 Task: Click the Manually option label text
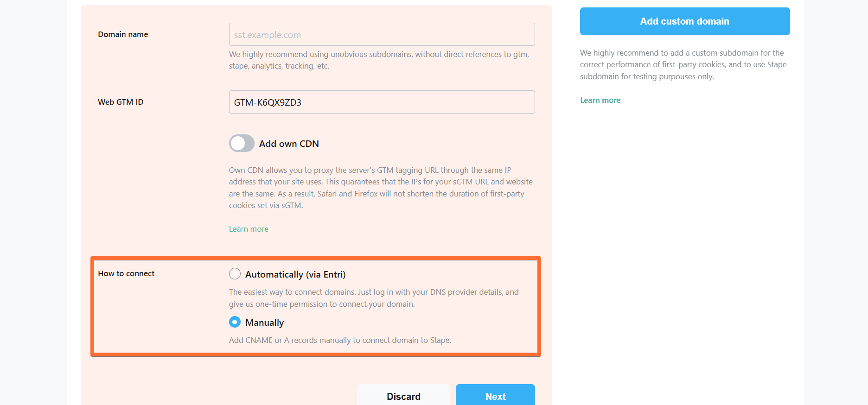point(264,323)
